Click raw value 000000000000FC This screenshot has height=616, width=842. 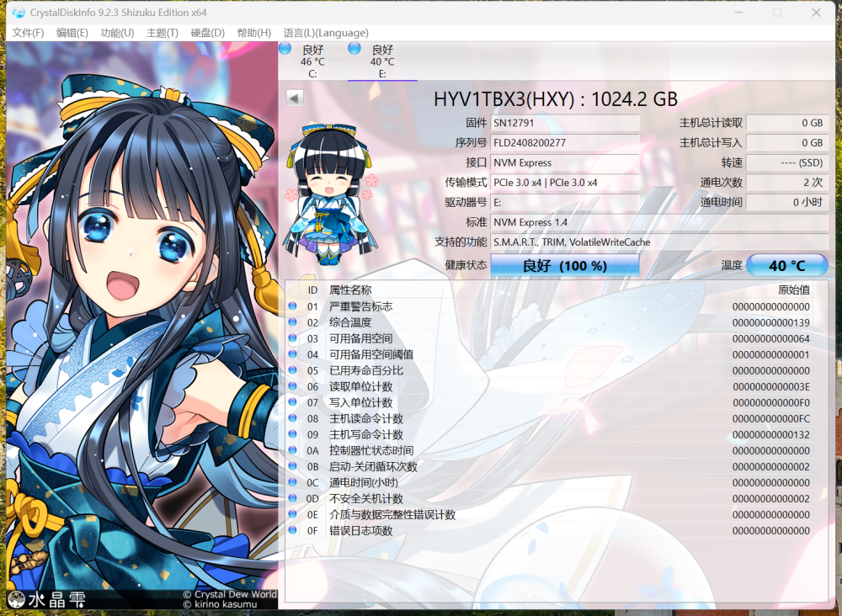click(x=771, y=419)
